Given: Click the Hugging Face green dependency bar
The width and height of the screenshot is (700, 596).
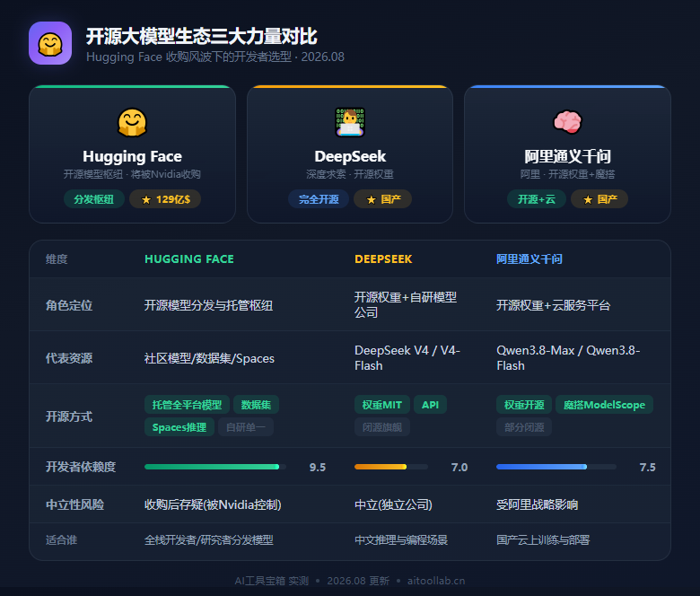Looking at the screenshot, I should pyautogui.click(x=215, y=467).
